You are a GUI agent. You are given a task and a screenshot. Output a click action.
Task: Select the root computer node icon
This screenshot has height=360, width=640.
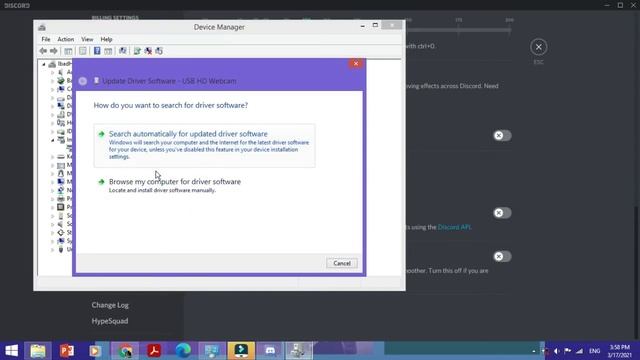click(x=52, y=64)
